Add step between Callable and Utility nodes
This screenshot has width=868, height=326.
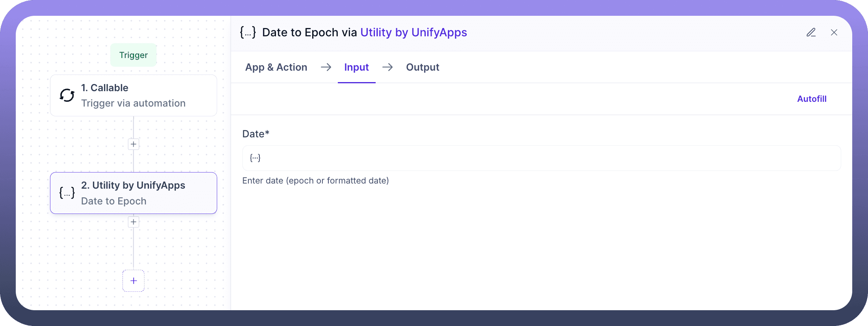(134, 144)
